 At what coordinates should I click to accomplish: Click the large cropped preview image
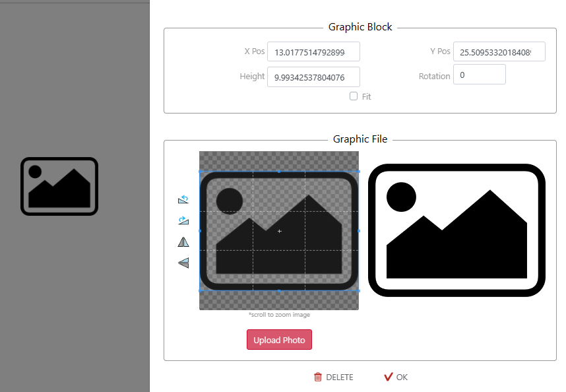(x=456, y=230)
